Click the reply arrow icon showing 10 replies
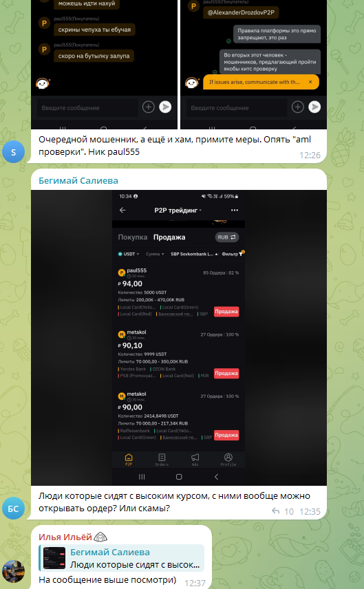 pos(276,511)
